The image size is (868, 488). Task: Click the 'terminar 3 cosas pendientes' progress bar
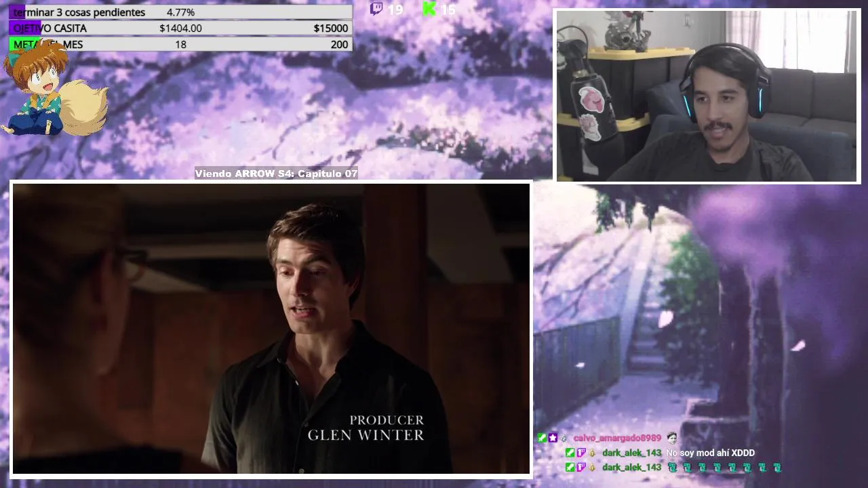[180, 12]
